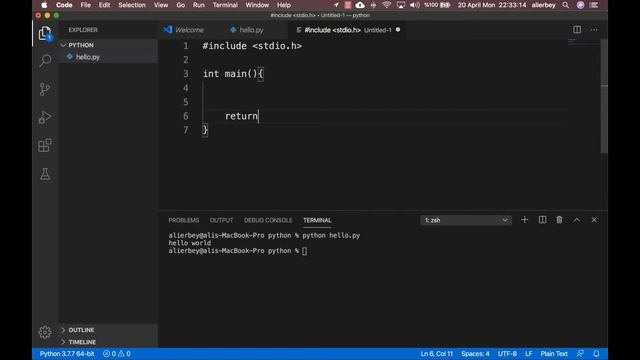
Task: Open the Code application menu
Action: coord(64,5)
